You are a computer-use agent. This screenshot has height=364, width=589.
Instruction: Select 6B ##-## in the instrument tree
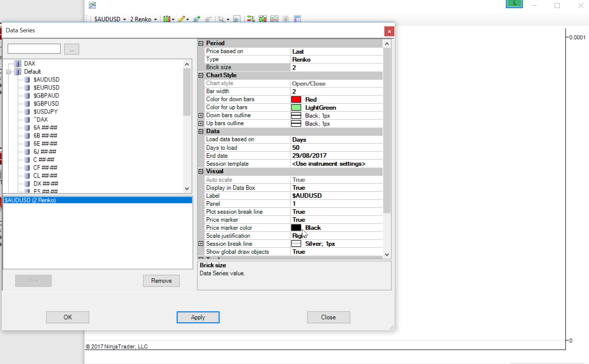click(45, 136)
